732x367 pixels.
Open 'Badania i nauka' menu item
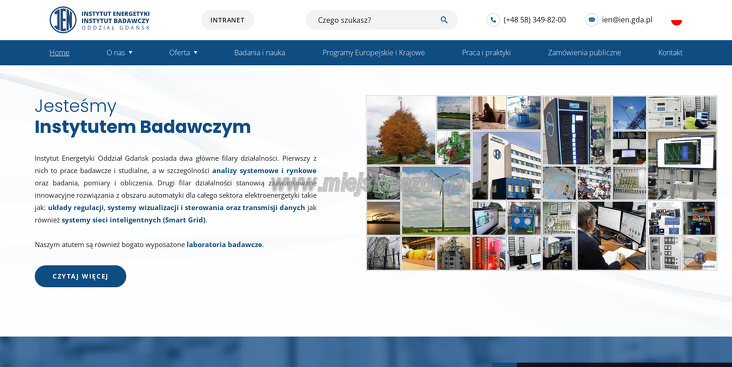(260, 53)
